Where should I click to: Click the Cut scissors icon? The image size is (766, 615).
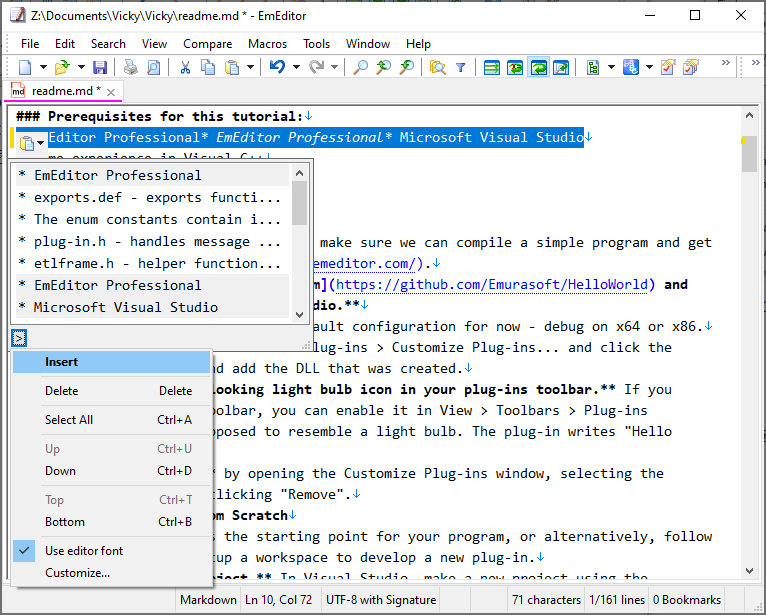click(x=185, y=67)
